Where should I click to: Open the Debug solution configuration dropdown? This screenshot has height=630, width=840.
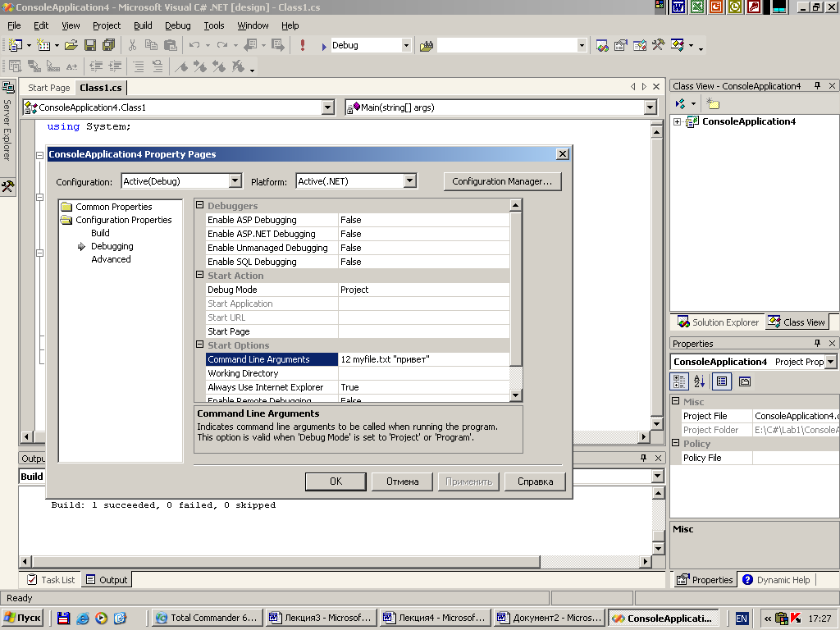[x=406, y=46]
